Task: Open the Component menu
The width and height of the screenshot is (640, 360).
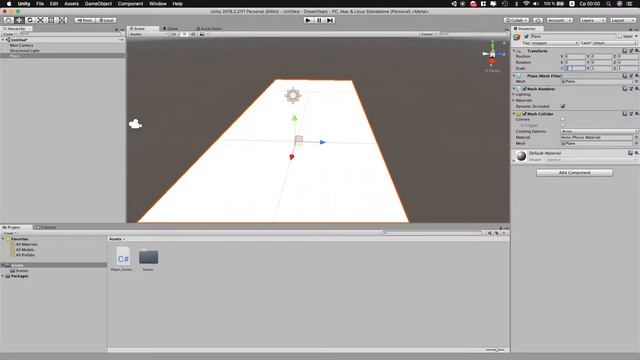Action: point(130,4)
